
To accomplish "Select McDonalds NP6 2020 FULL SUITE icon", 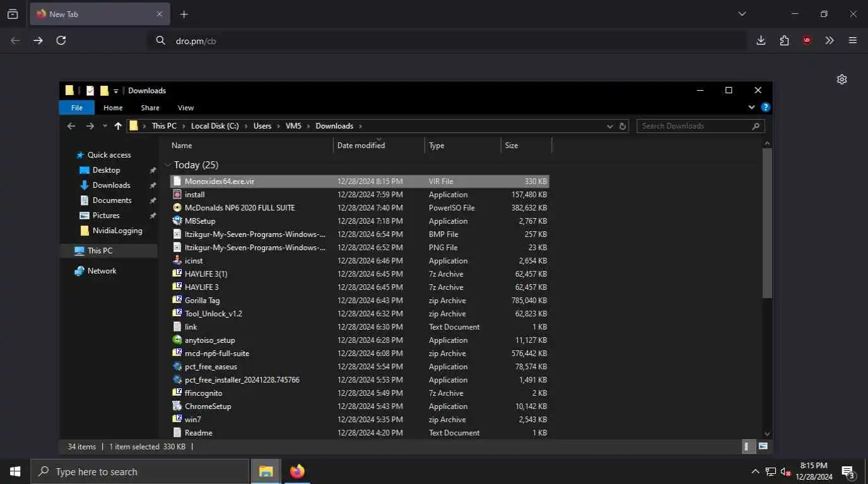I will pos(177,208).
